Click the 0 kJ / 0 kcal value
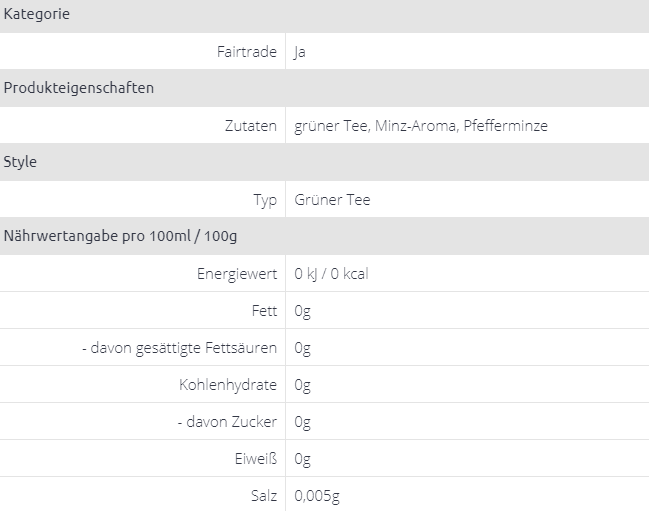 pyautogui.click(x=331, y=274)
